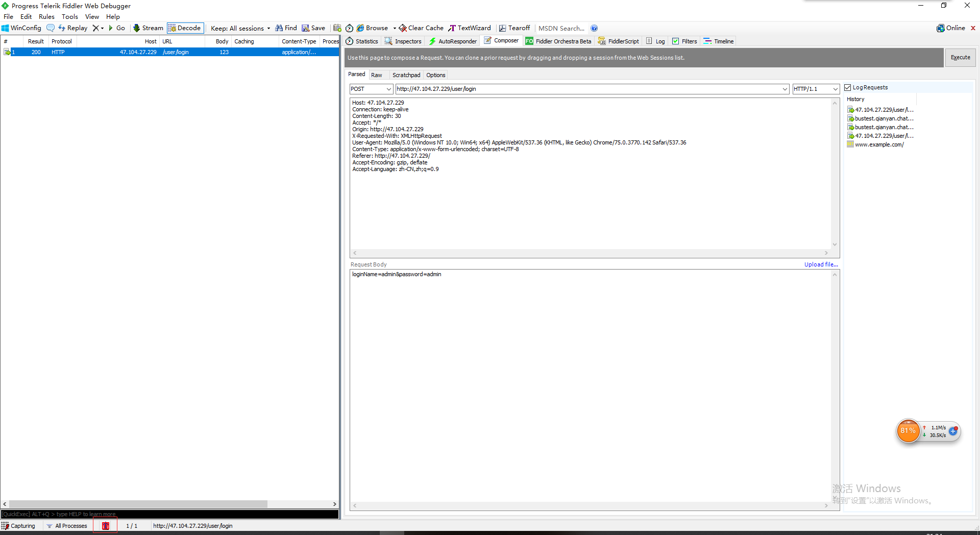Click the camera screenshot icon
The height and width of the screenshot is (535, 980).
(337, 28)
